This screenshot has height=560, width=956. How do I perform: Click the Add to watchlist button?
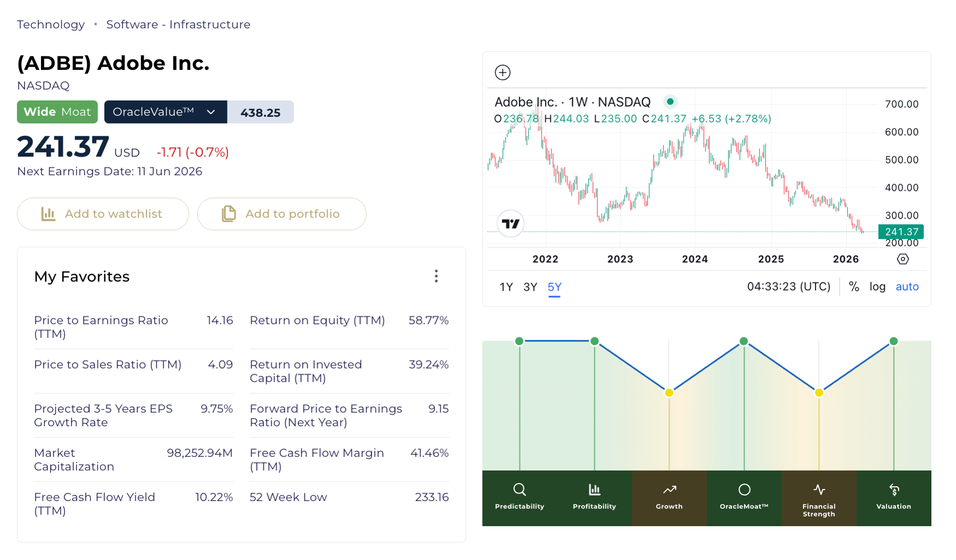coord(103,214)
